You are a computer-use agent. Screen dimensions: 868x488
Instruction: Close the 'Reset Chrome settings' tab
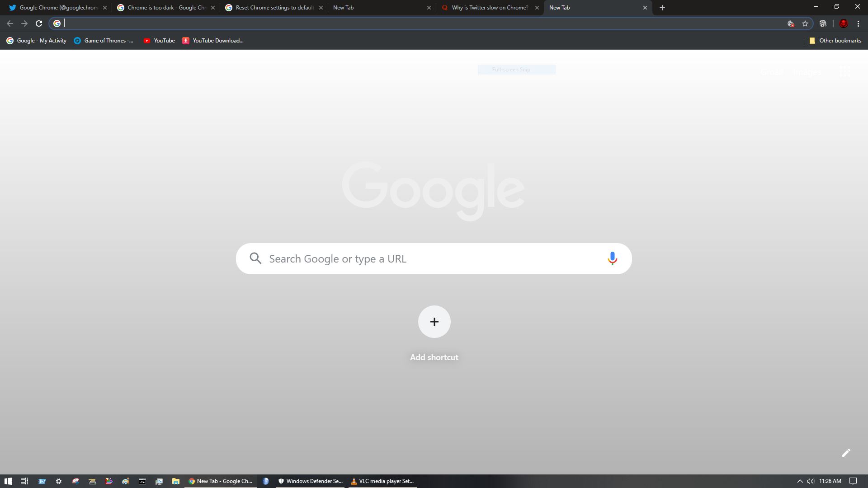(x=321, y=8)
